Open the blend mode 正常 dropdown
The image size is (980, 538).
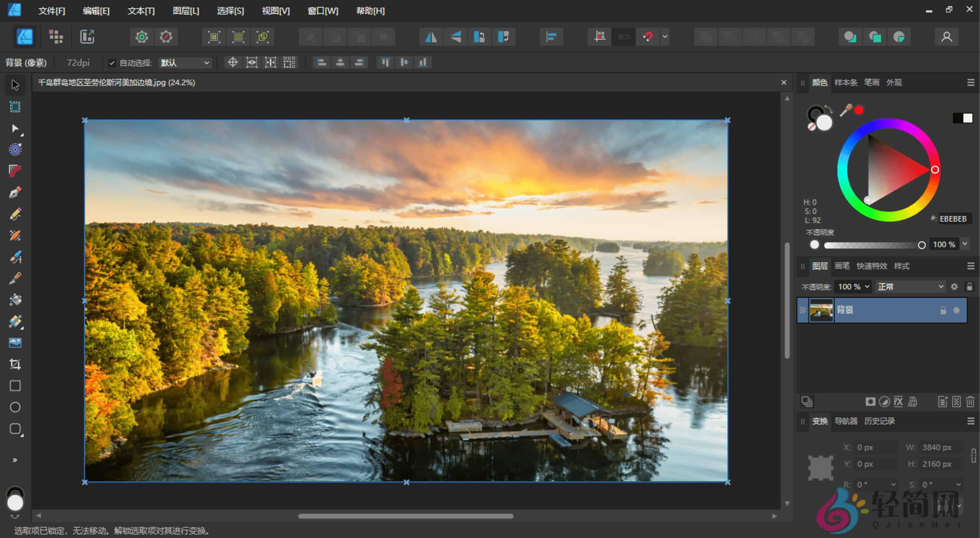coord(909,287)
